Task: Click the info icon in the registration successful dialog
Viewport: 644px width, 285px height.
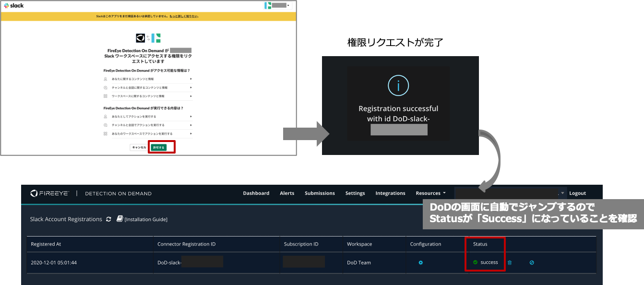Action: point(398,86)
